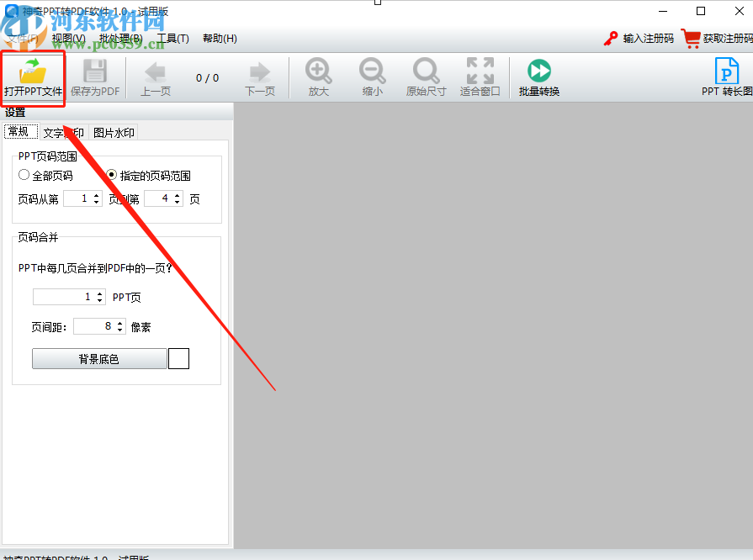Select 指定的页码范围 option
This screenshot has height=560, width=753.
pyautogui.click(x=111, y=175)
